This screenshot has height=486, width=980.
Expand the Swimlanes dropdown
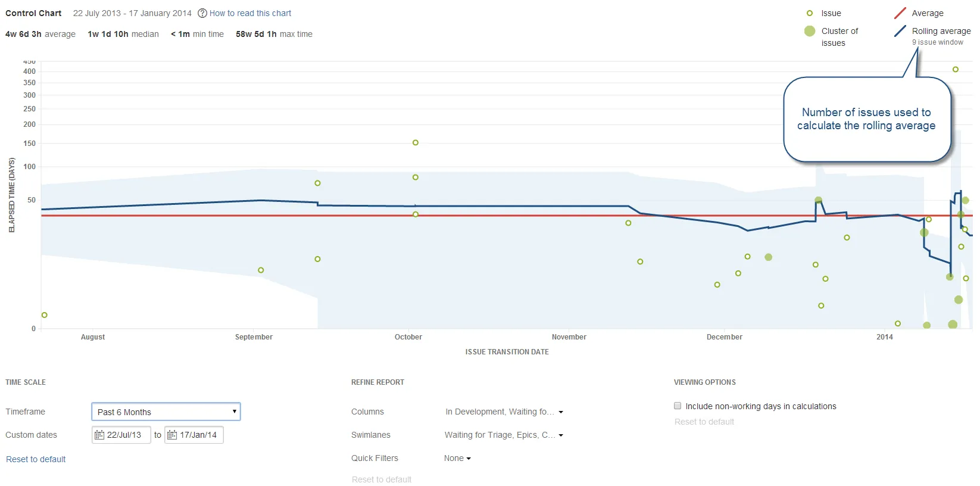click(x=504, y=435)
